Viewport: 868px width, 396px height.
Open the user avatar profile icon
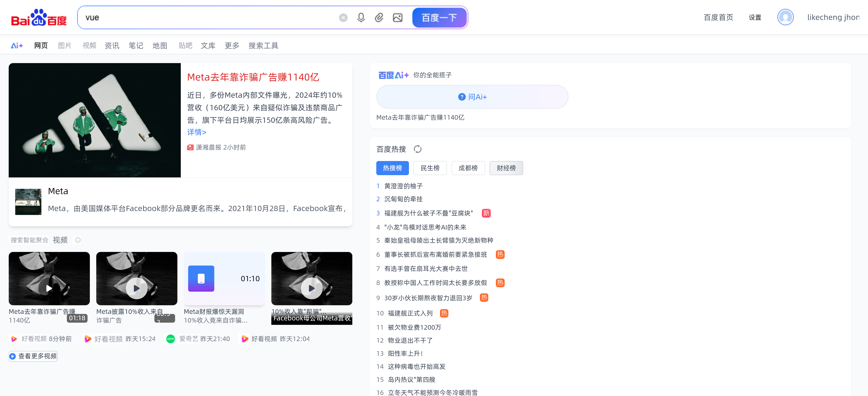pos(785,17)
